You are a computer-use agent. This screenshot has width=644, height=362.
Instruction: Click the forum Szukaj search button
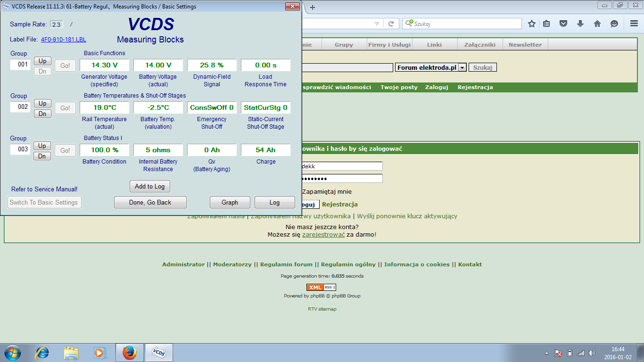[482, 67]
